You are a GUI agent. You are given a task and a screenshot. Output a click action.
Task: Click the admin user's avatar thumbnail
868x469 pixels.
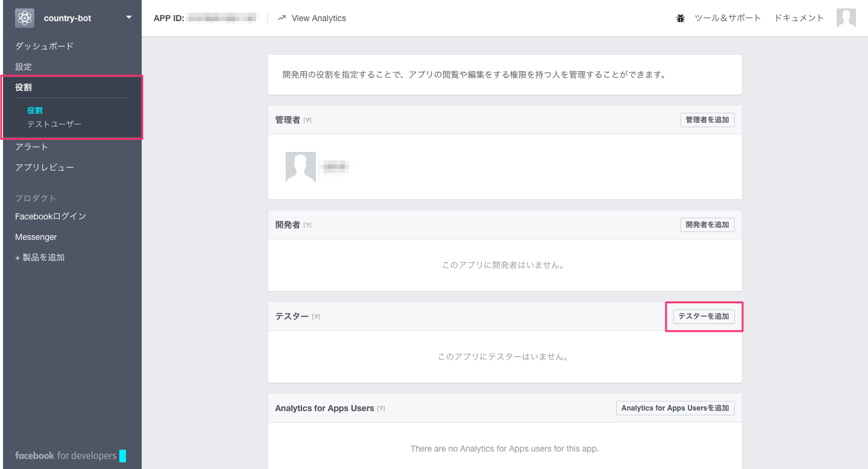300,167
